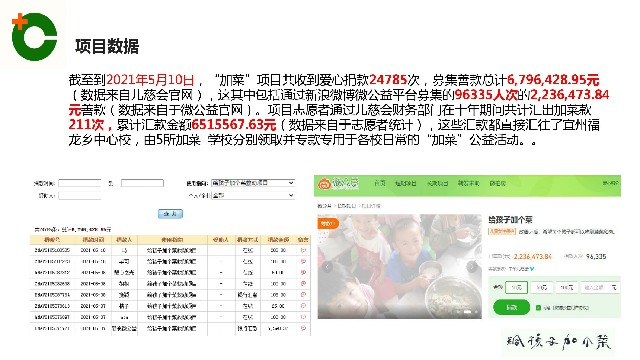Click the green donate button

pyautogui.click(x=511, y=307)
